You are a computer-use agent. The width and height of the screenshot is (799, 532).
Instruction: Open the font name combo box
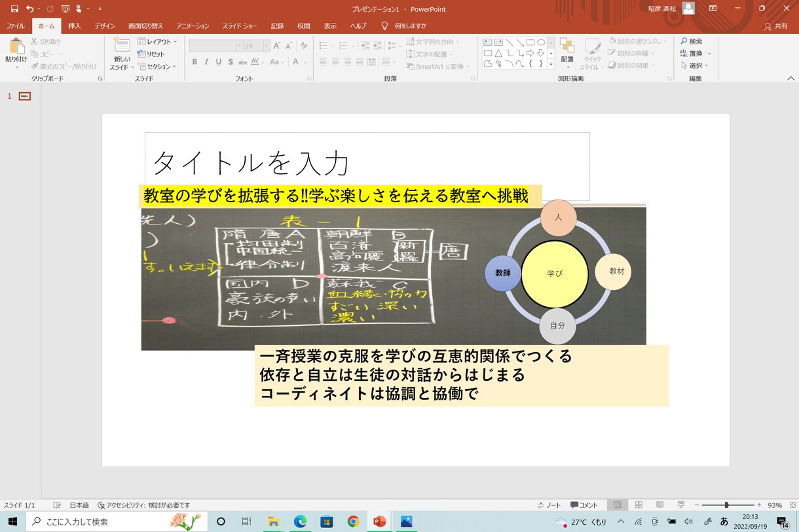pyautogui.click(x=215, y=46)
